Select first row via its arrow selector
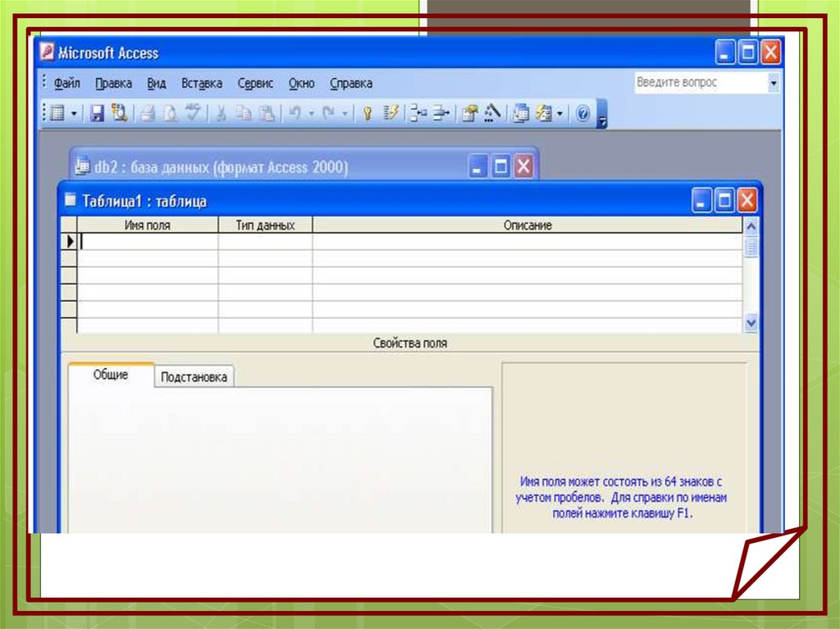This screenshot has height=629, width=840. [x=69, y=242]
